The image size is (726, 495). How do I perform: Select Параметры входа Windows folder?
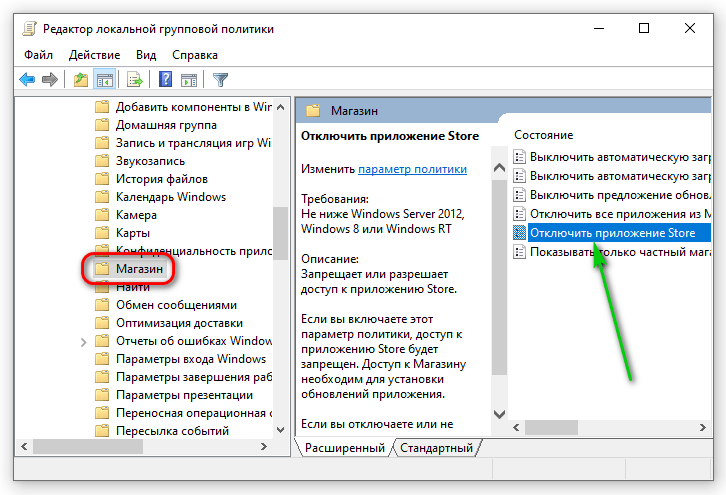[x=191, y=359]
